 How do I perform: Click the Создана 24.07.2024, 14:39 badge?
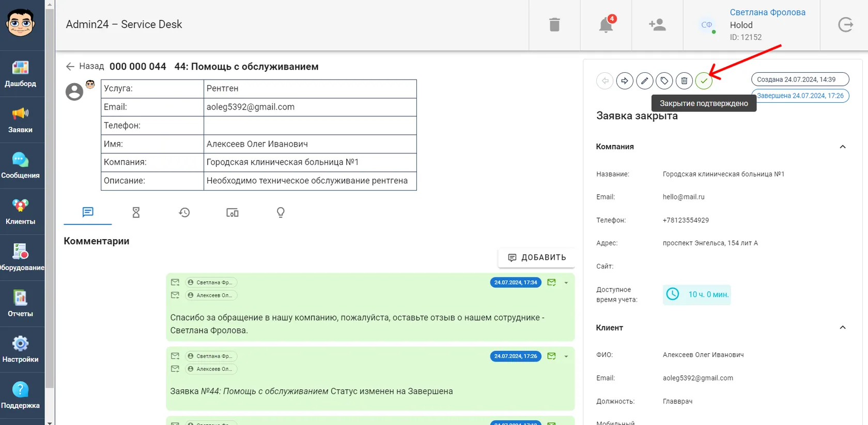click(x=800, y=80)
